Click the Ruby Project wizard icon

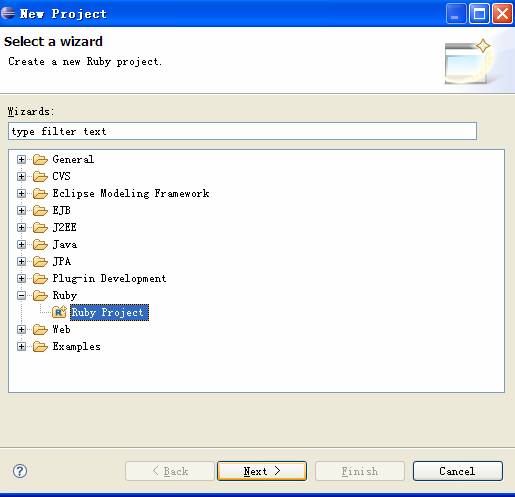click(x=59, y=312)
